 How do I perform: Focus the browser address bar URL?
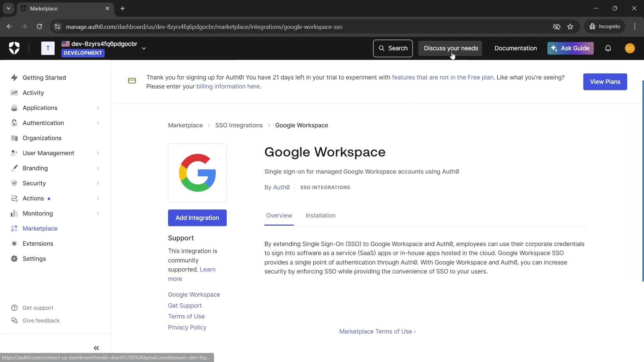point(204,27)
